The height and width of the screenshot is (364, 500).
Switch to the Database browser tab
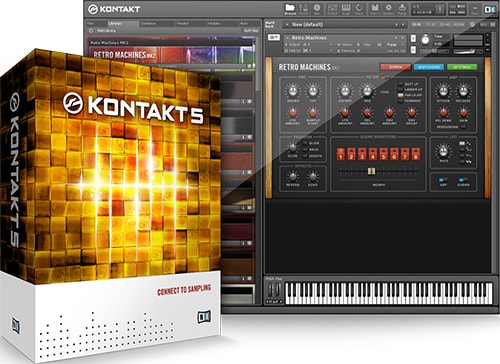(x=157, y=23)
